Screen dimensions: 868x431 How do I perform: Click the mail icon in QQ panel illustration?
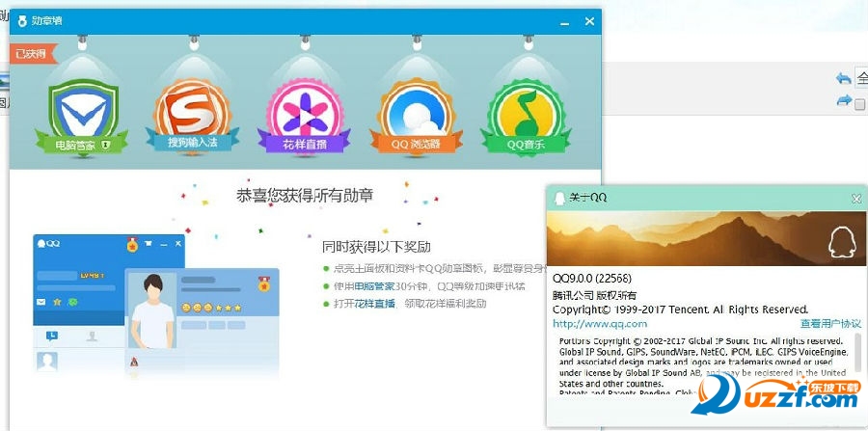pyautogui.click(x=41, y=302)
